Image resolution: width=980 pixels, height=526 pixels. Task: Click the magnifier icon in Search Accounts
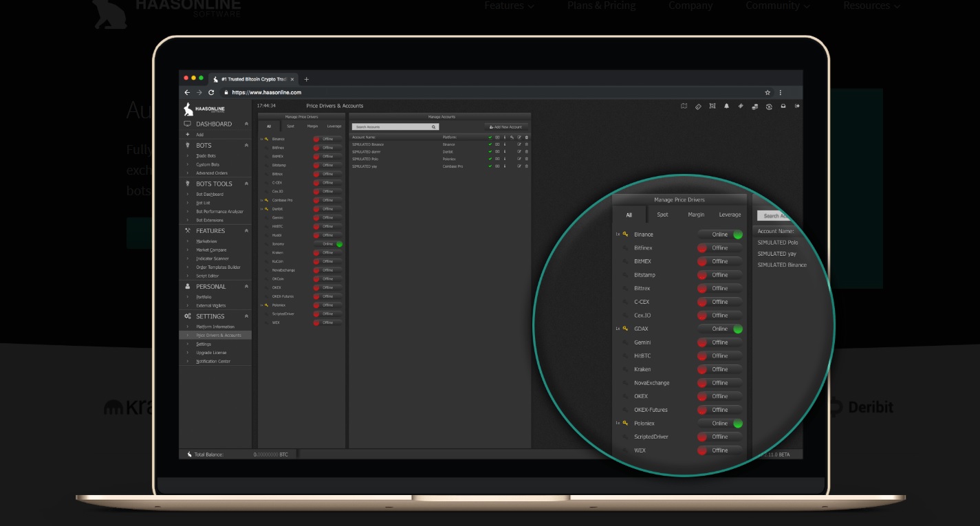click(x=433, y=127)
